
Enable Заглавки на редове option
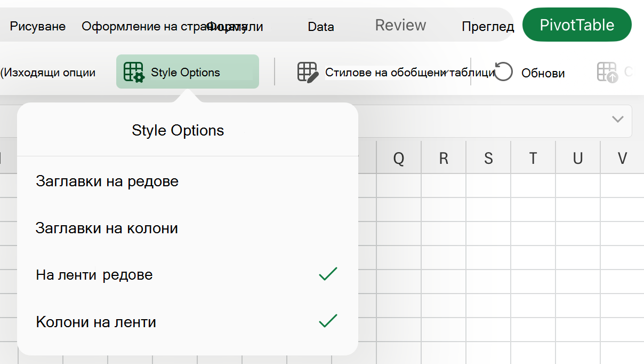point(187,181)
